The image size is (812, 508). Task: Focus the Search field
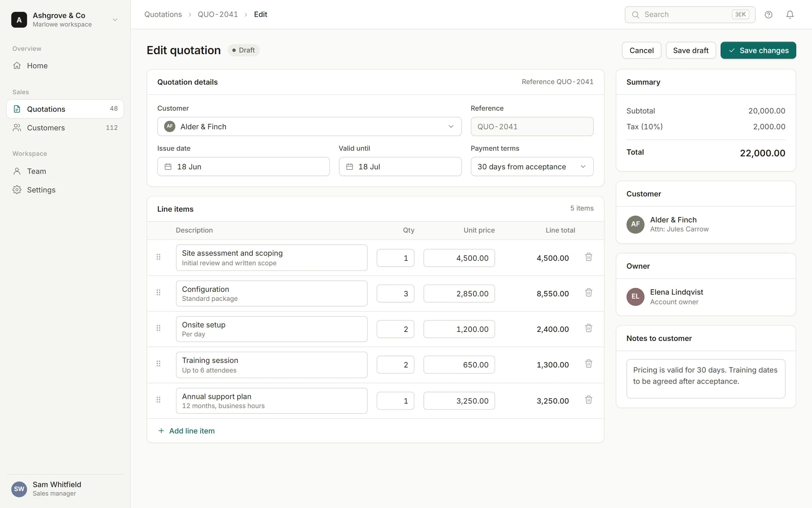690,15
